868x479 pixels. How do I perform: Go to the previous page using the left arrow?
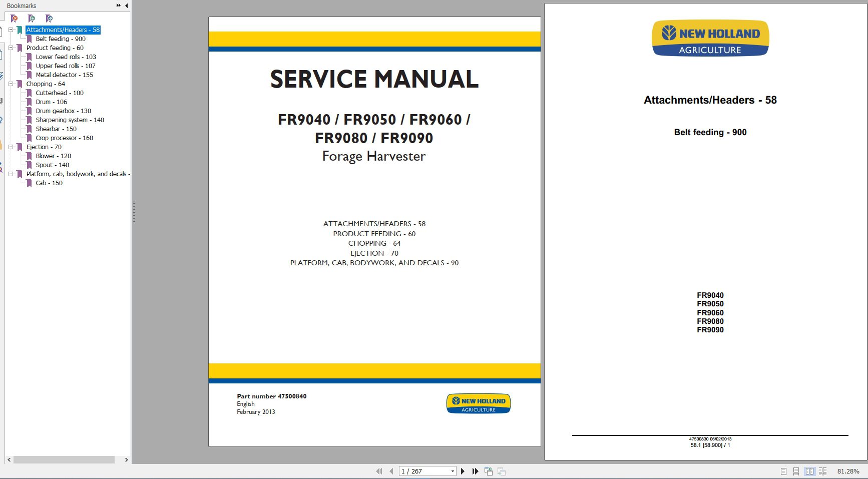tap(391, 471)
